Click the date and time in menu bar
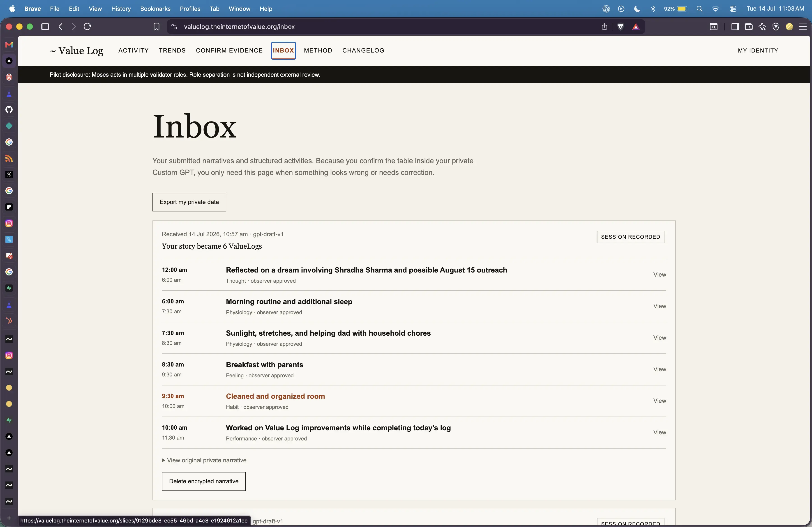This screenshot has width=812, height=527. coord(775,9)
